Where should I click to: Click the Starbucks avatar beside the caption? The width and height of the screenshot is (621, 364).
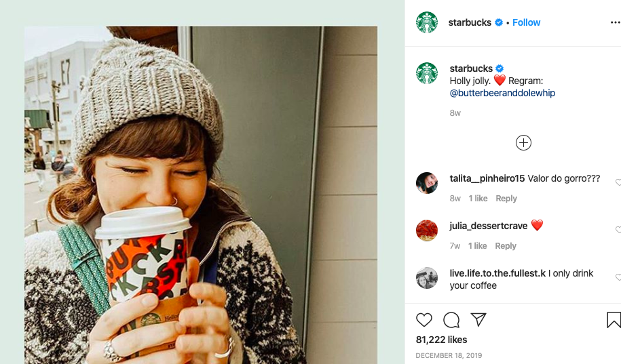click(x=427, y=73)
